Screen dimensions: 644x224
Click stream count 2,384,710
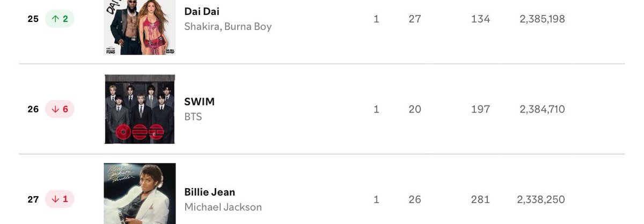[x=542, y=109]
